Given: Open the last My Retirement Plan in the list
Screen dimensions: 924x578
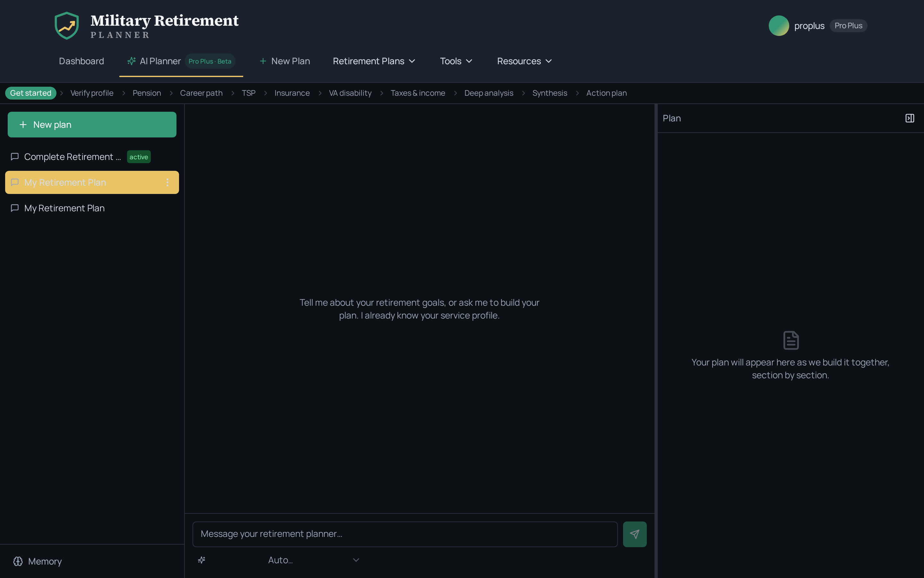Looking at the screenshot, I should coord(92,208).
